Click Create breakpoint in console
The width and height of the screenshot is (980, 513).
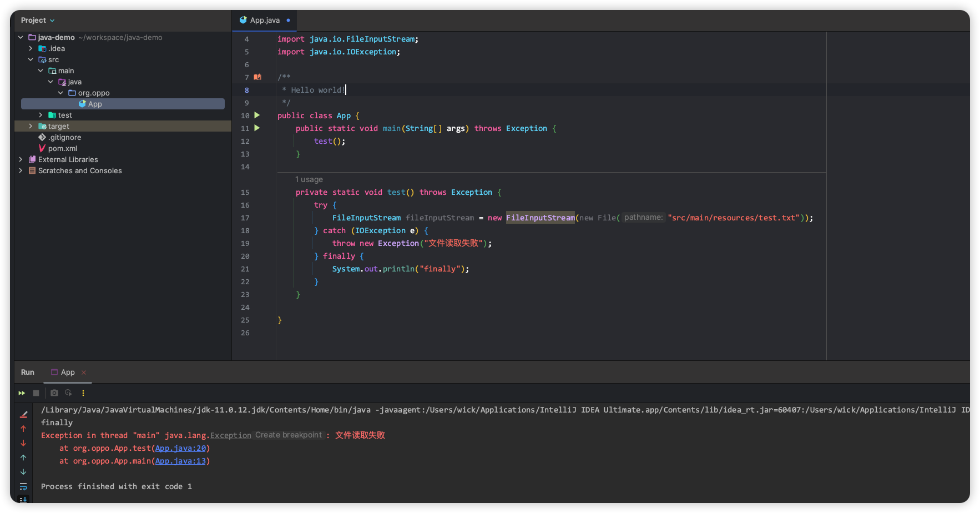[289, 435]
